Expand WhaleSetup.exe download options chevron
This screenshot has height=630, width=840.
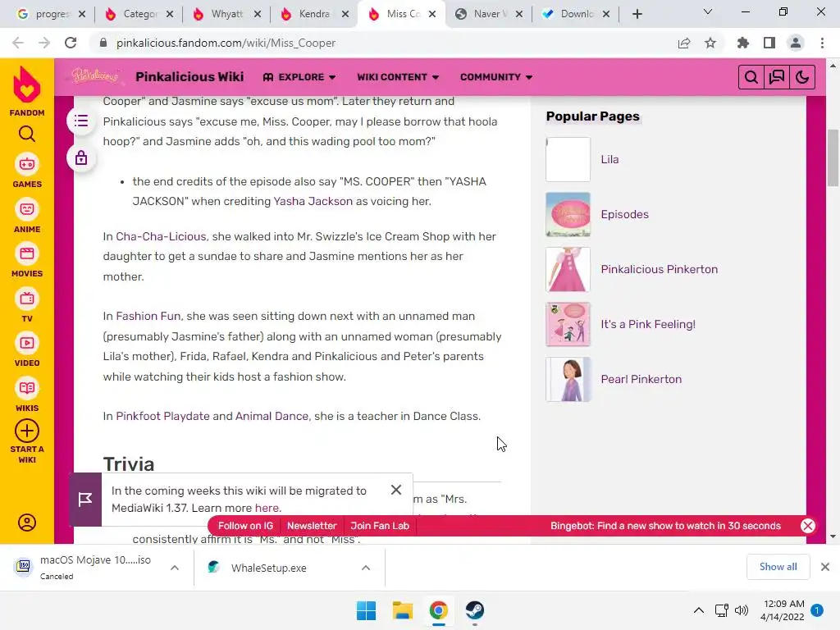(366, 568)
